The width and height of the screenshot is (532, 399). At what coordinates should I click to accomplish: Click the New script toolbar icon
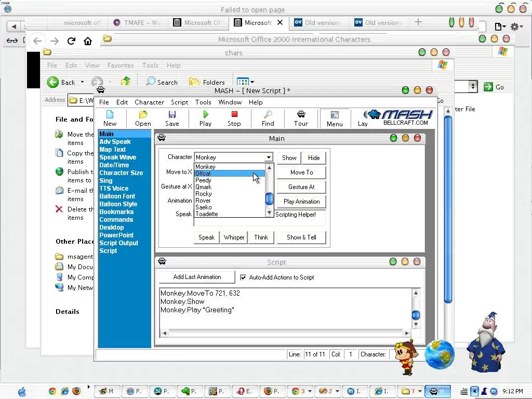(110, 118)
